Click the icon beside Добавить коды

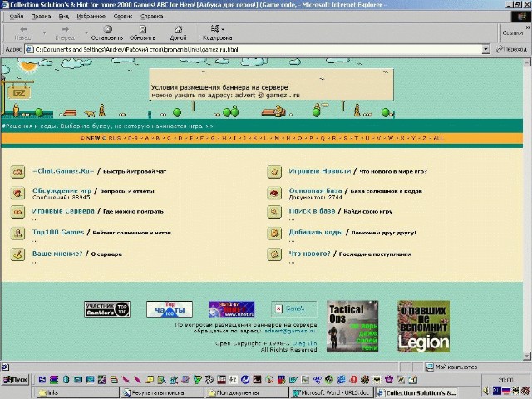coord(274,234)
